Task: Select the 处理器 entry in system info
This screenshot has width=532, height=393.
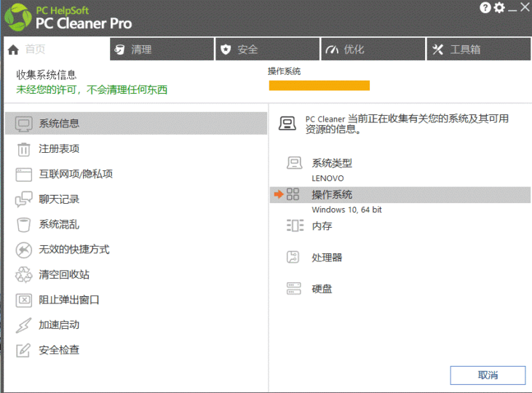Action: pyautogui.click(x=327, y=258)
